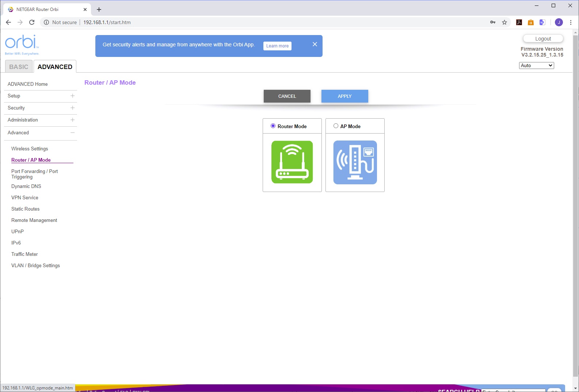Click the blue AP Mode image

click(x=355, y=162)
